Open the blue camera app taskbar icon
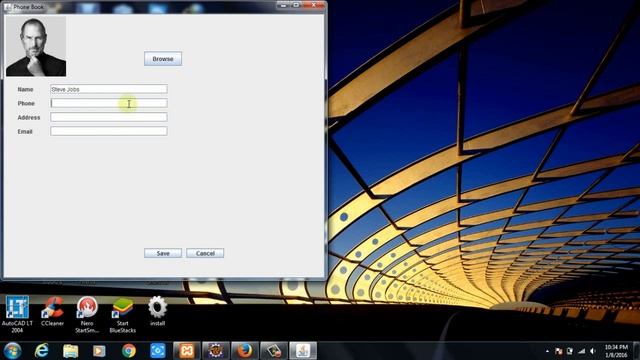This screenshot has width=640, height=360. tap(158, 351)
